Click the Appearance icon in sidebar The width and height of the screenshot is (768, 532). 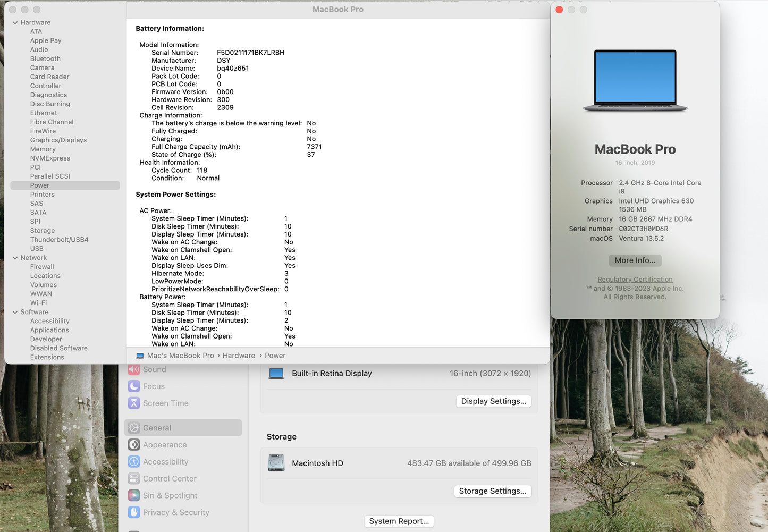pyautogui.click(x=134, y=445)
